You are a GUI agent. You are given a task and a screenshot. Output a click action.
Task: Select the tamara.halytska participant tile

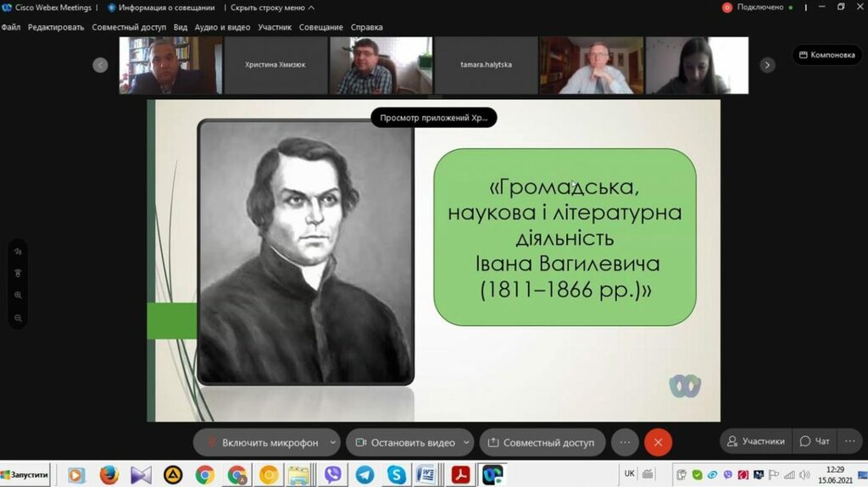click(x=486, y=64)
